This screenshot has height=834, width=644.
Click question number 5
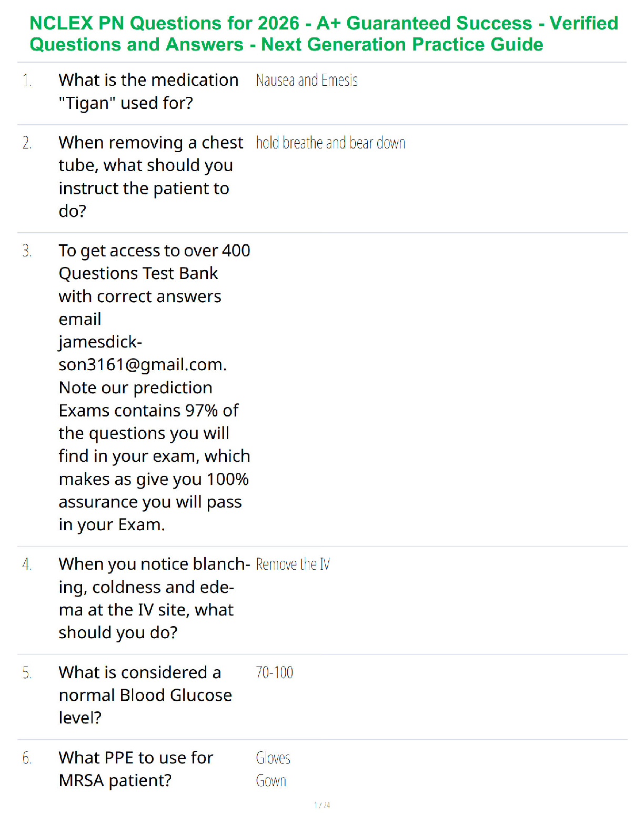pyautogui.click(x=27, y=673)
